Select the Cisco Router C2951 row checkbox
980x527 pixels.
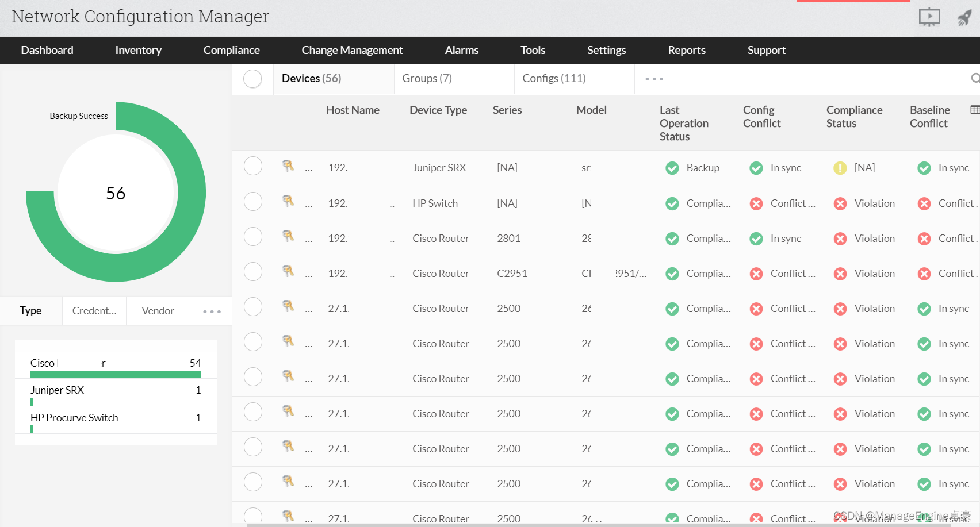pyautogui.click(x=253, y=271)
